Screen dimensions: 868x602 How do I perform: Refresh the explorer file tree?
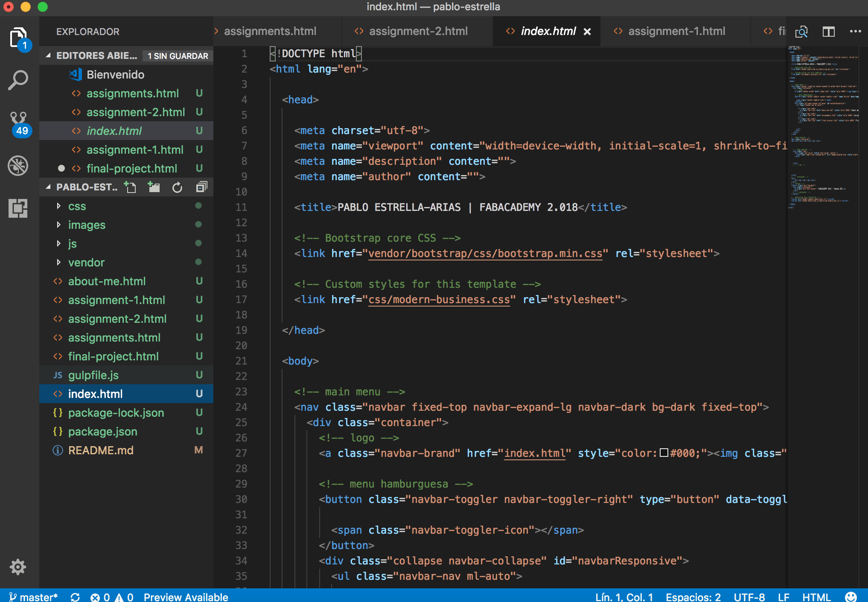click(177, 187)
